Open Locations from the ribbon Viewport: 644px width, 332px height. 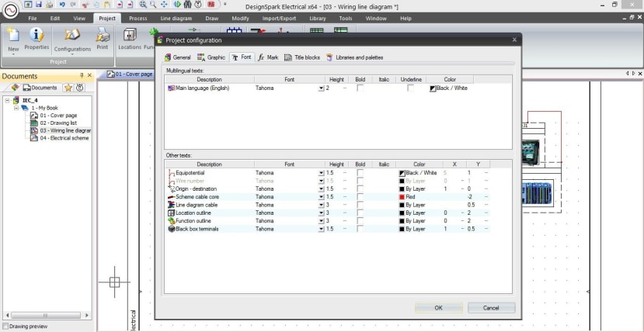pos(130,39)
